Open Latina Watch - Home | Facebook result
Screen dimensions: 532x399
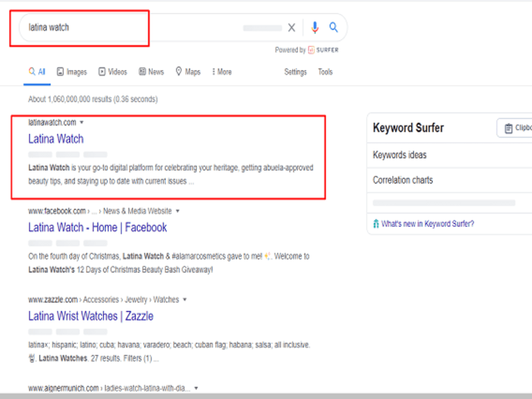pyautogui.click(x=98, y=227)
